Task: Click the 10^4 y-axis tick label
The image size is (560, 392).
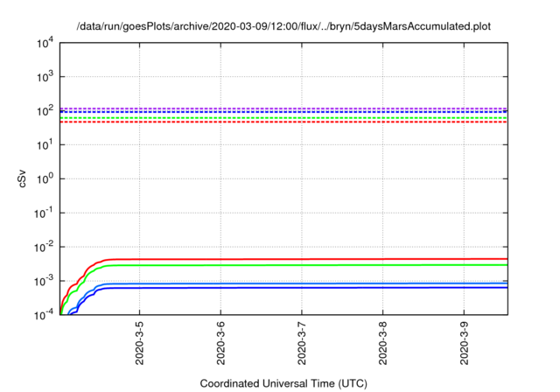Action: (x=45, y=43)
